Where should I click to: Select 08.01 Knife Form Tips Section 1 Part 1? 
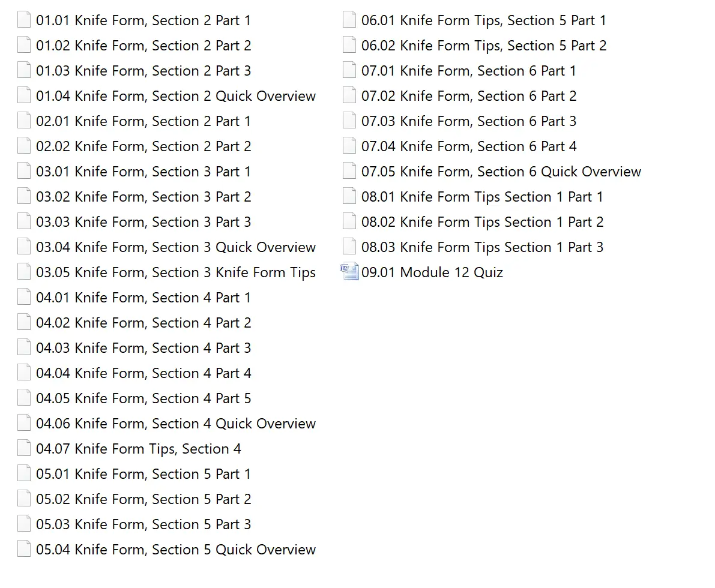pos(482,197)
